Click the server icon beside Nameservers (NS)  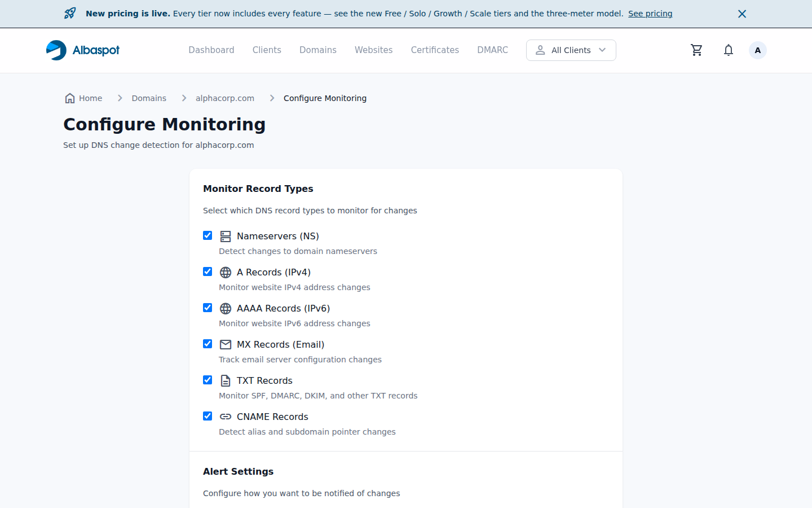click(x=226, y=237)
